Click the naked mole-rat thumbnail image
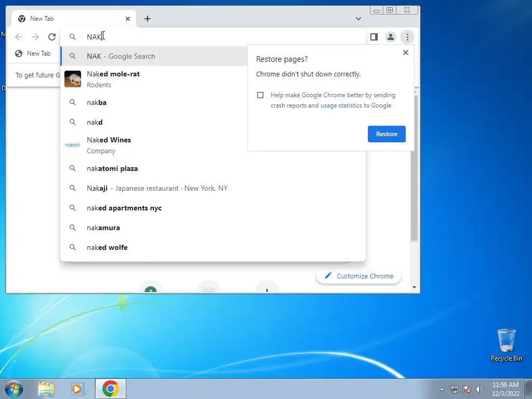This screenshot has height=399, width=532. coord(73,79)
